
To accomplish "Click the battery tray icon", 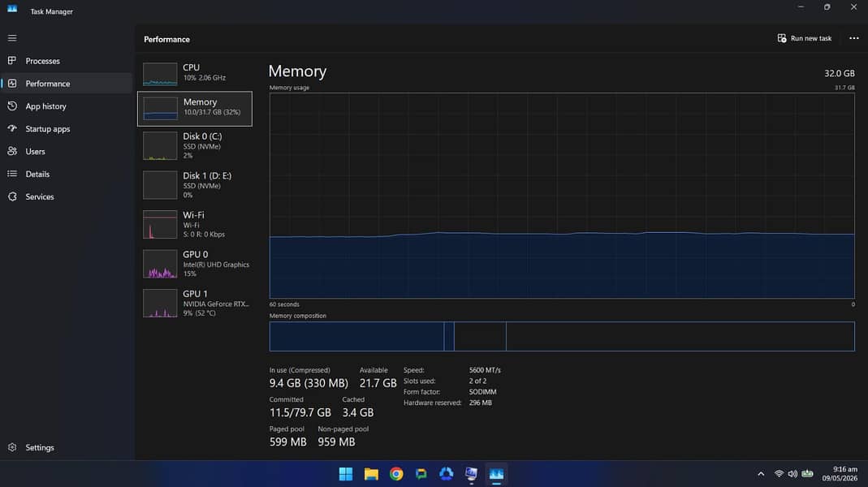I will 808,474.
